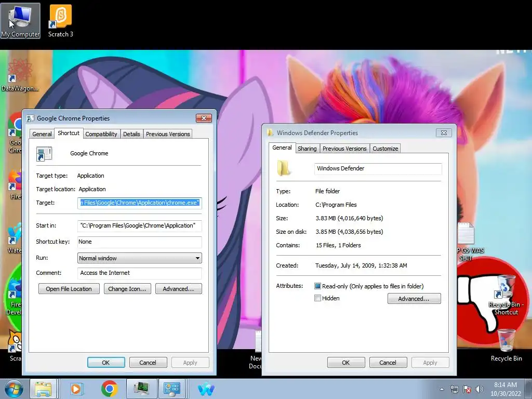Open Action Center flag tray icon
Screen dimensions: 532x399
[467, 389]
